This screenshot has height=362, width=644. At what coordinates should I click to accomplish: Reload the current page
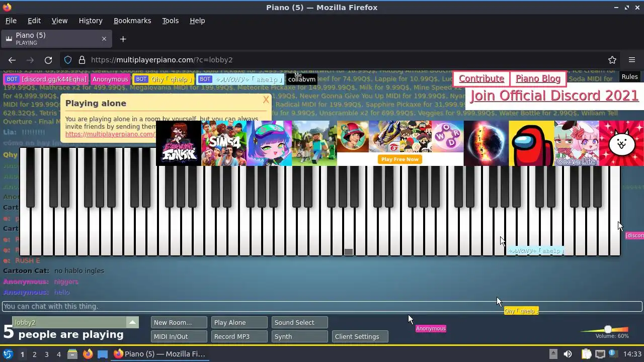click(x=48, y=60)
